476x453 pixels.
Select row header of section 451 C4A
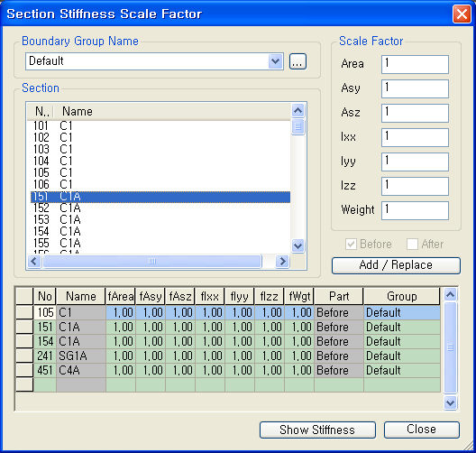pyautogui.click(x=24, y=370)
